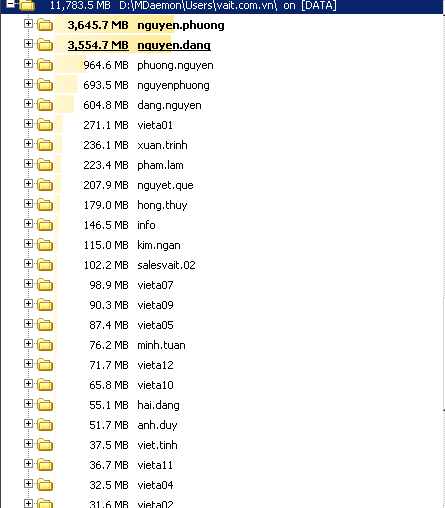Click the 271.1 MB size value
Image resolution: width=445 pixels, height=508 pixels.
pyautogui.click(x=106, y=125)
